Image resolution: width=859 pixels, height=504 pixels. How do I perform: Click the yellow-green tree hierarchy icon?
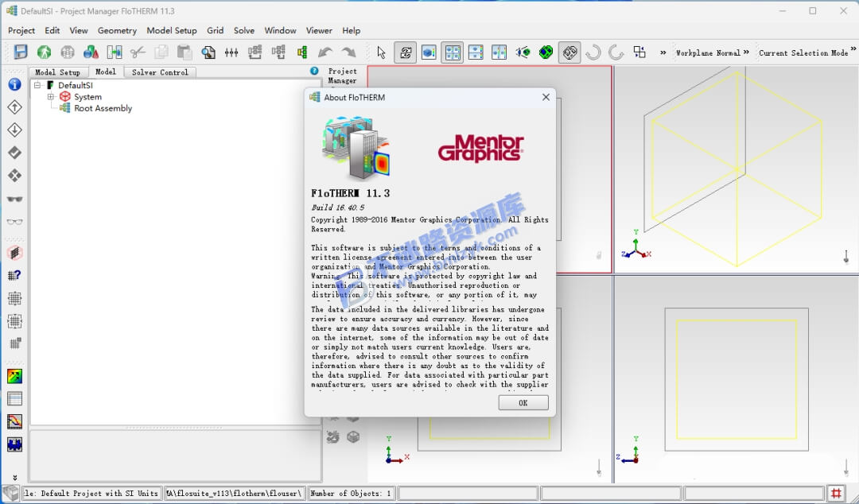pos(302,52)
